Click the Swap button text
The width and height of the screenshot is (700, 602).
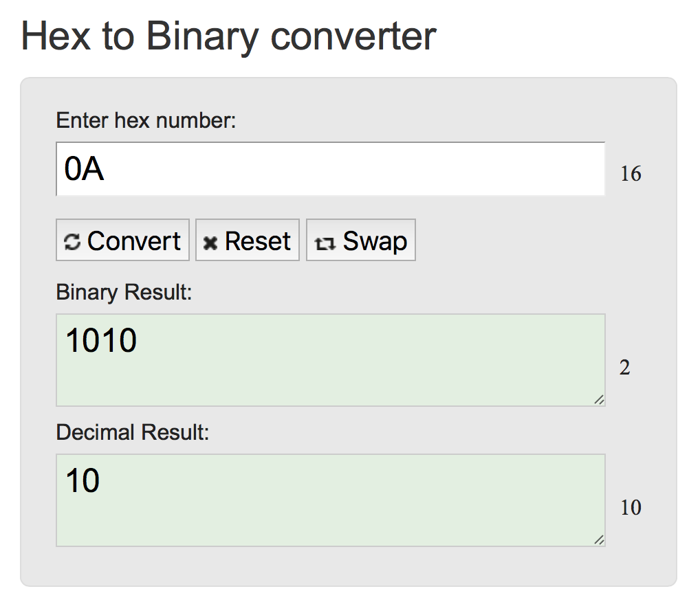pos(375,243)
